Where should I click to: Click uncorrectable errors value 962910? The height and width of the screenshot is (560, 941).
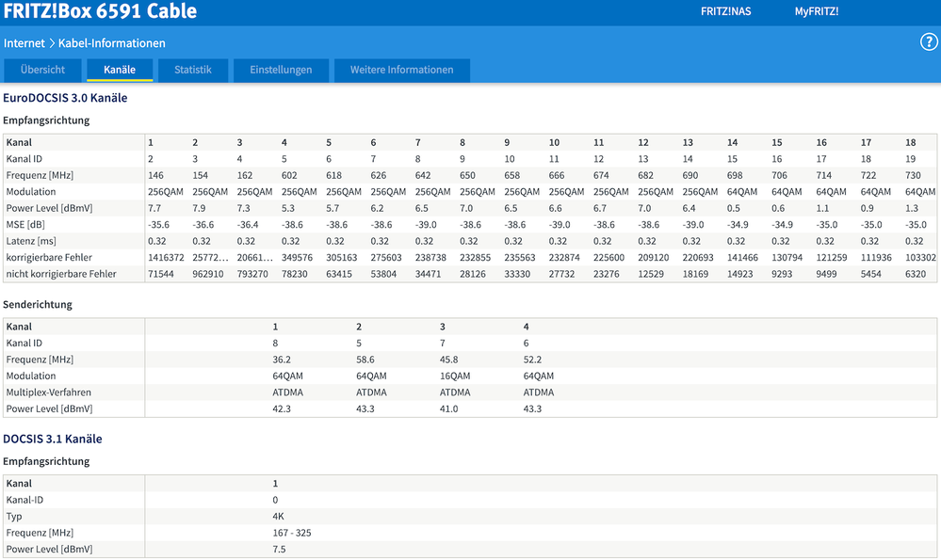207,274
